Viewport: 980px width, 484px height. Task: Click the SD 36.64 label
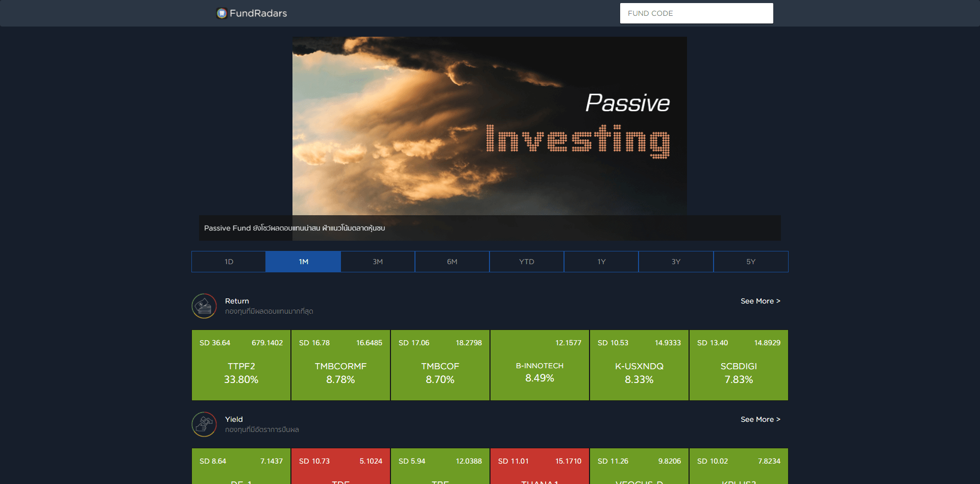(215, 343)
